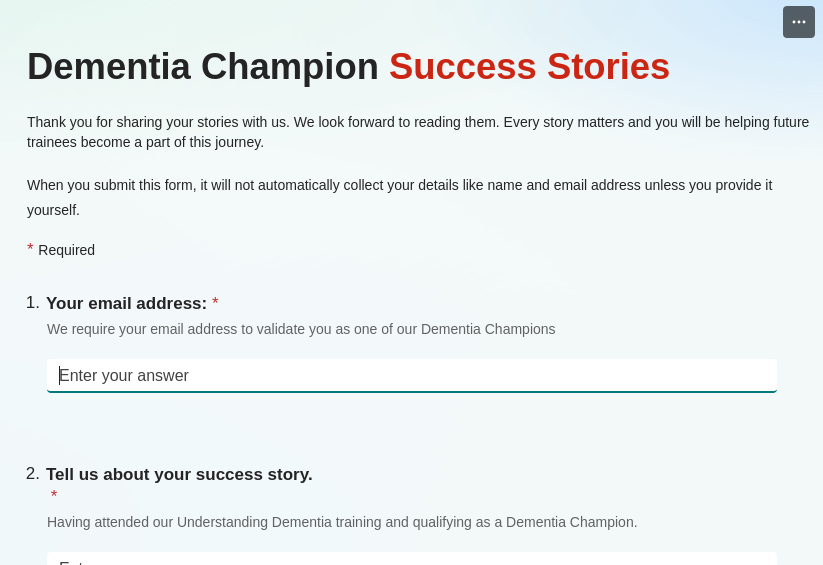Click the privacy notice about collecting details
Screen dimensions: 823x565
399,185
